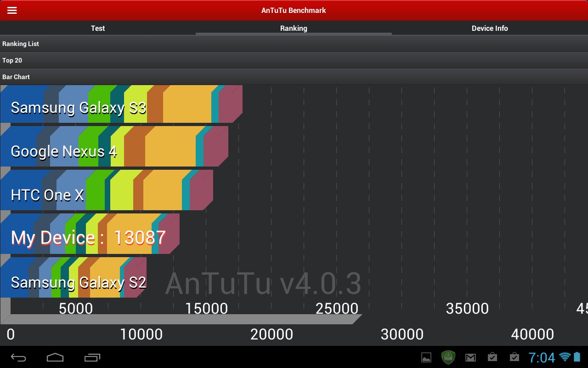Tap the Android back navigation button
588x368 pixels.
tap(19, 357)
